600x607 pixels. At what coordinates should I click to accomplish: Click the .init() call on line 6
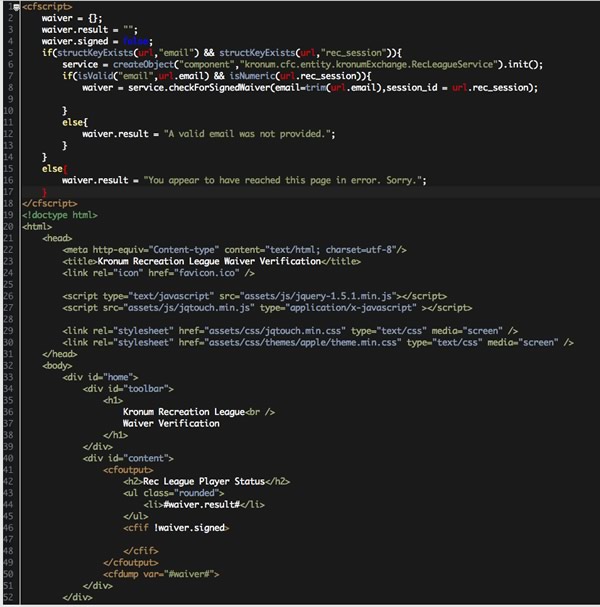(x=523, y=65)
